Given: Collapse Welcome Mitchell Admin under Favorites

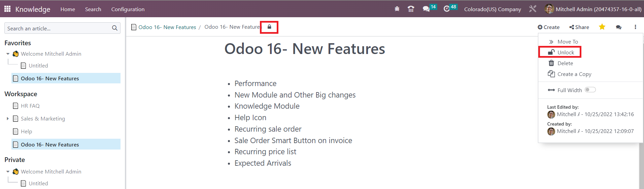Looking at the screenshot, I should [x=8, y=54].
